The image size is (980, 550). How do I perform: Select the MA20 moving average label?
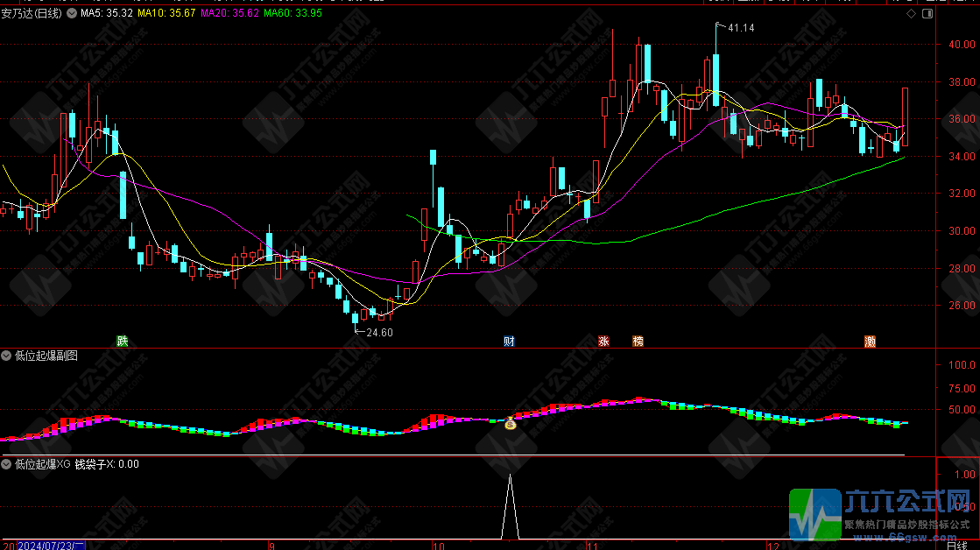pos(230,14)
